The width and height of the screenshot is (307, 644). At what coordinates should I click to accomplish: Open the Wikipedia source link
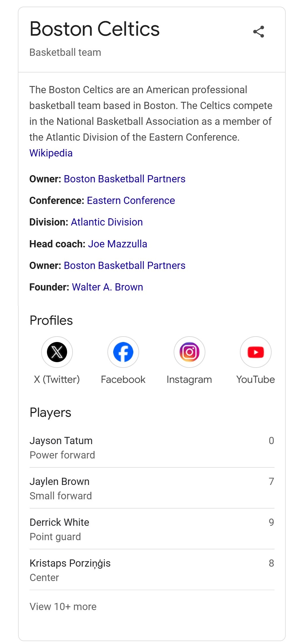(x=51, y=153)
